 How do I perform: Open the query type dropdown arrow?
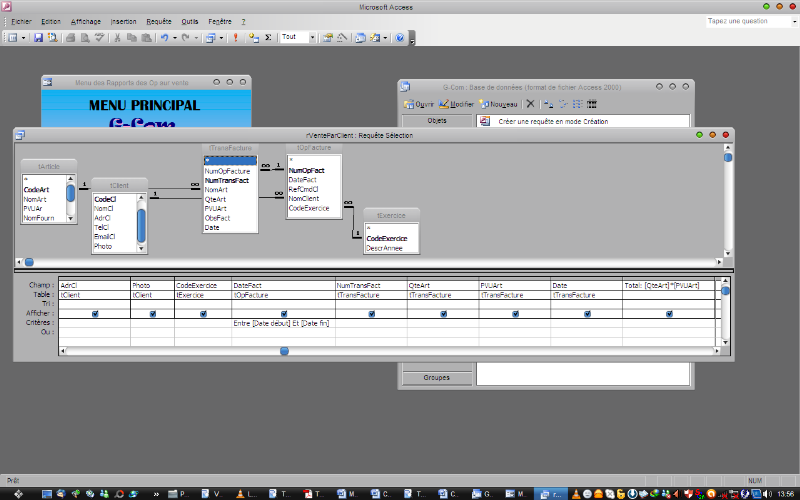coord(222,38)
